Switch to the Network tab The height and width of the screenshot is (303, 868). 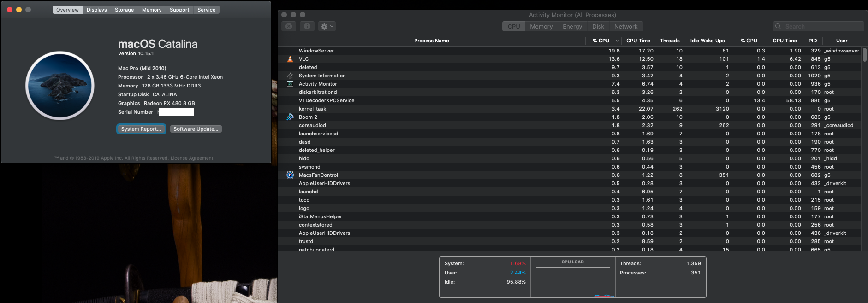[x=626, y=26]
